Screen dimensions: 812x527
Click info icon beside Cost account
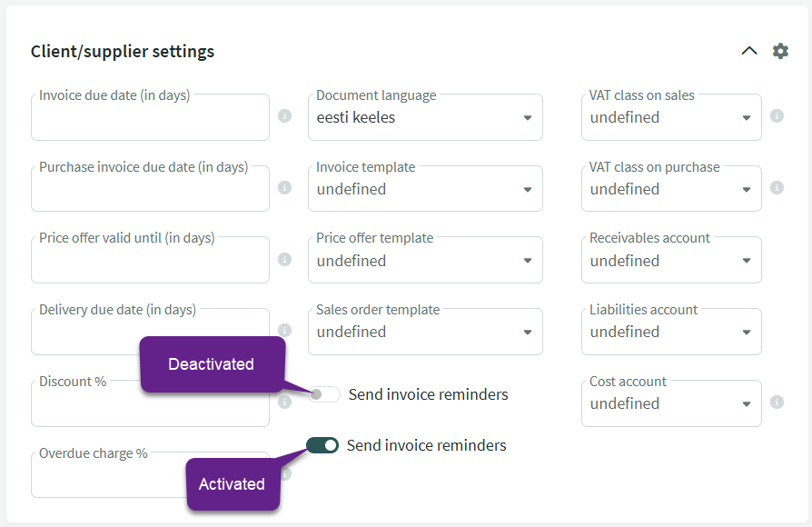point(777,402)
